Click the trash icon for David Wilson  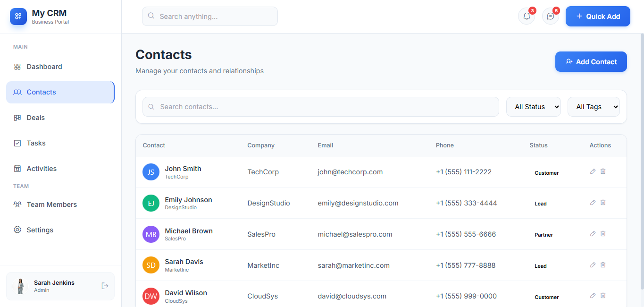(x=603, y=296)
